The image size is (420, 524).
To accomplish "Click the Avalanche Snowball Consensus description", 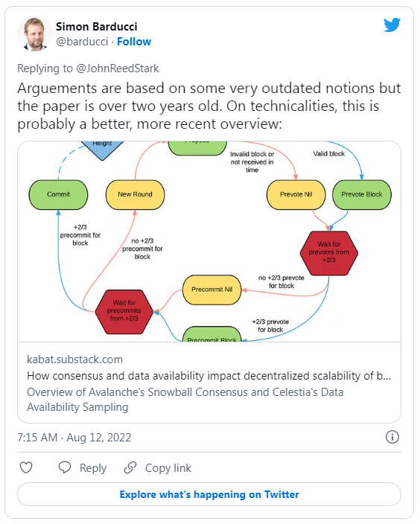I will [x=185, y=400].
